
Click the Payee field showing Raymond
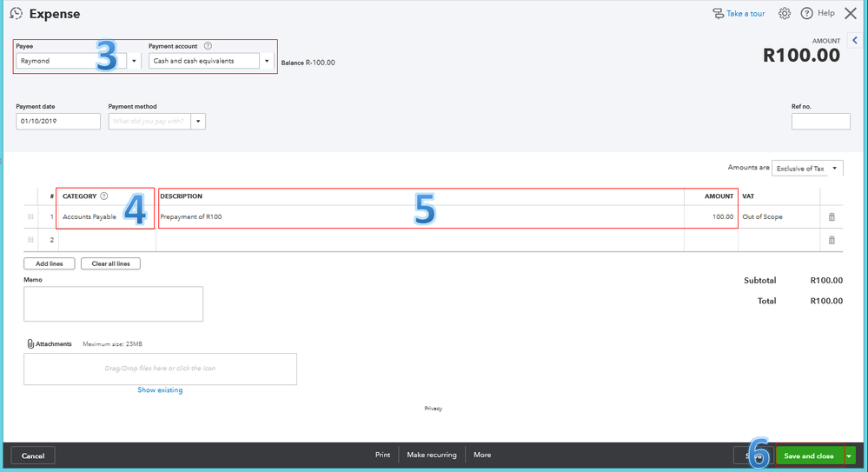coord(71,61)
